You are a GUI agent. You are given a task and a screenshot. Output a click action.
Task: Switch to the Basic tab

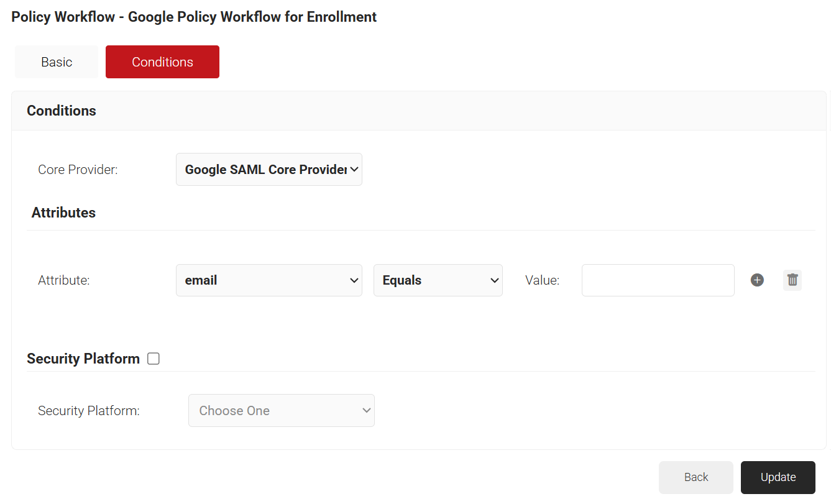point(57,62)
